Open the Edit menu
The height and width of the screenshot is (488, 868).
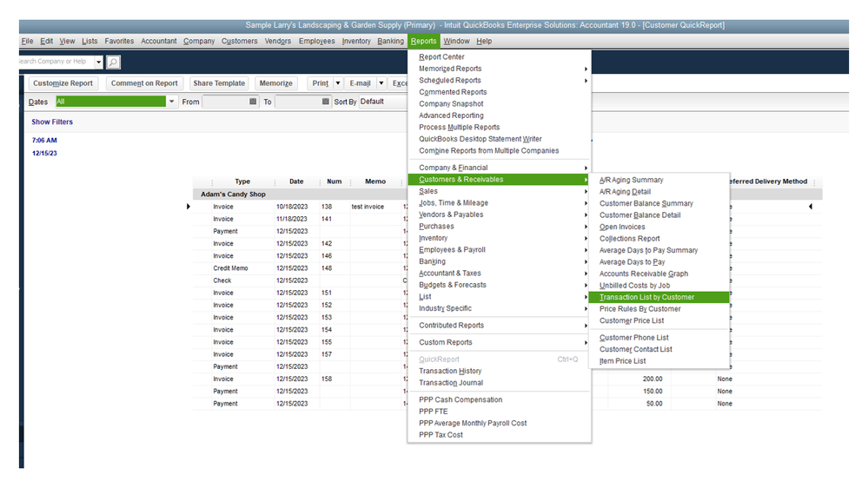47,41
